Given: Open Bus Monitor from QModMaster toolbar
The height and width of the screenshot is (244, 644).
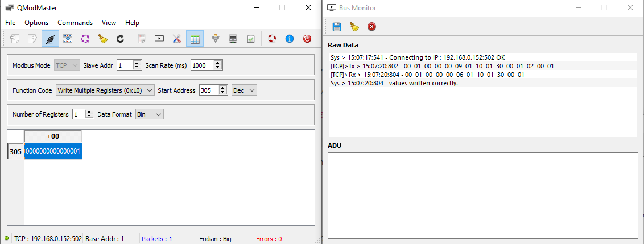Looking at the screenshot, I should 159,39.
